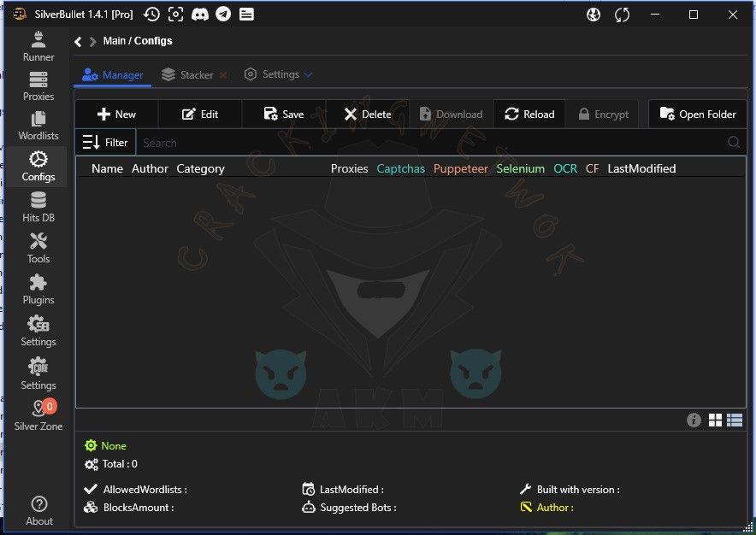
Task: Switch to list view layout
Action: [735, 420]
